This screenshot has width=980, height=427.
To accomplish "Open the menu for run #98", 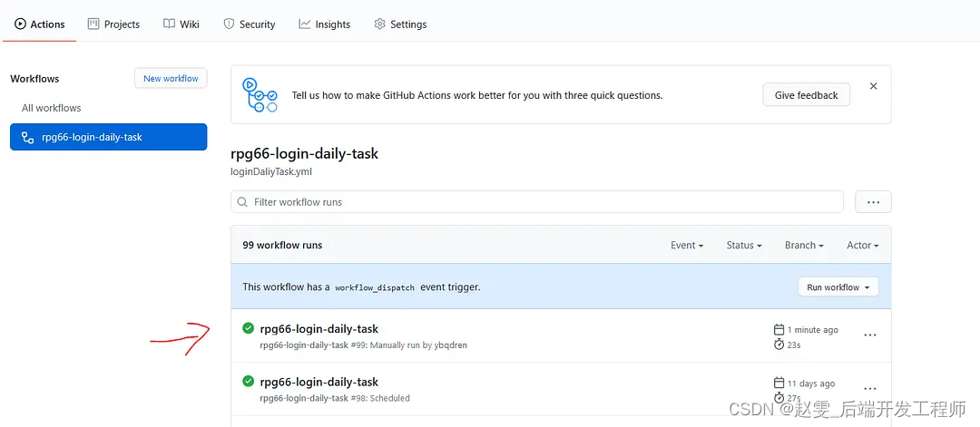I will [870, 389].
